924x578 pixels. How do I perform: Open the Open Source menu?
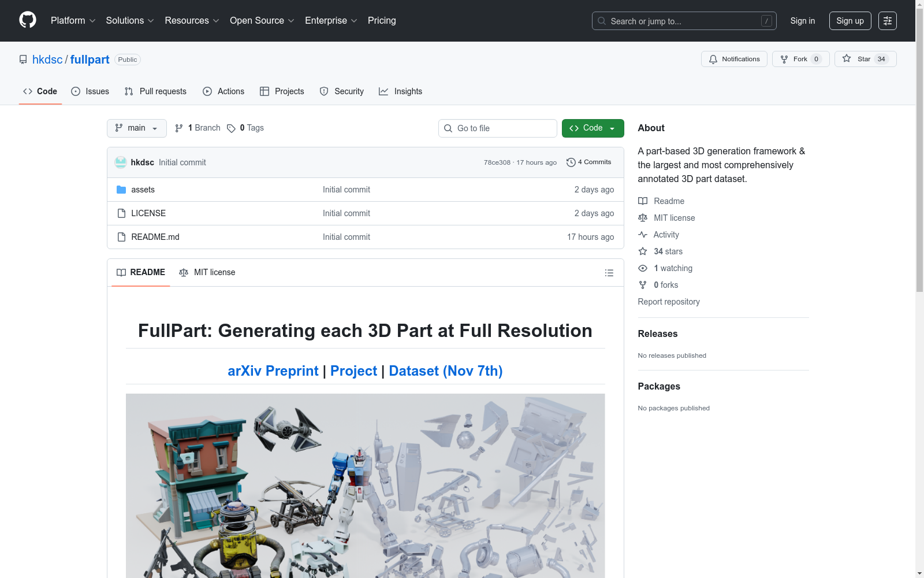(x=262, y=21)
